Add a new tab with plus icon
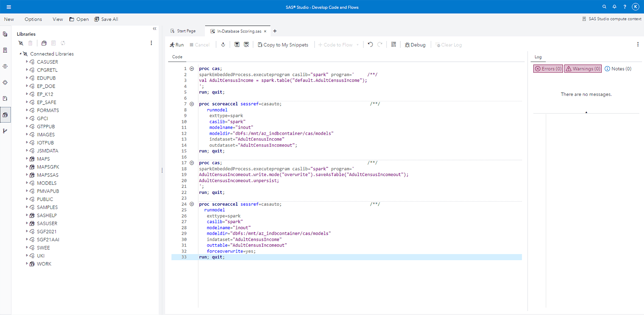Viewport: 644px width, 315px height. (x=275, y=31)
